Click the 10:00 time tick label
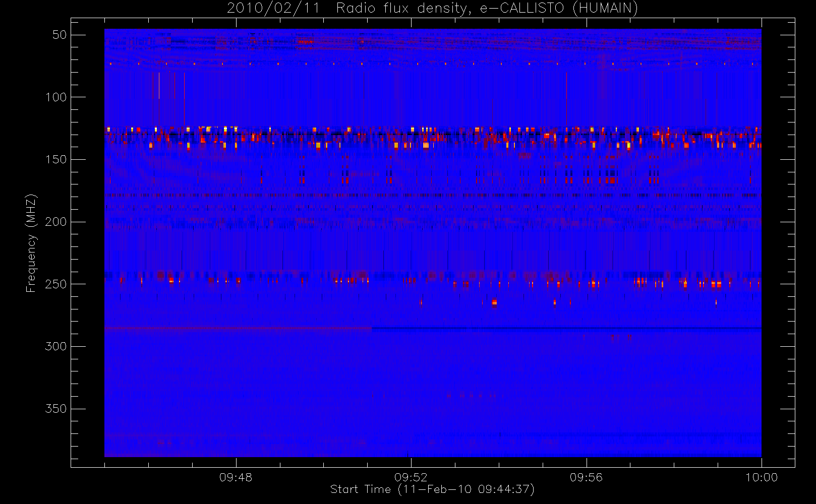 tap(762, 477)
